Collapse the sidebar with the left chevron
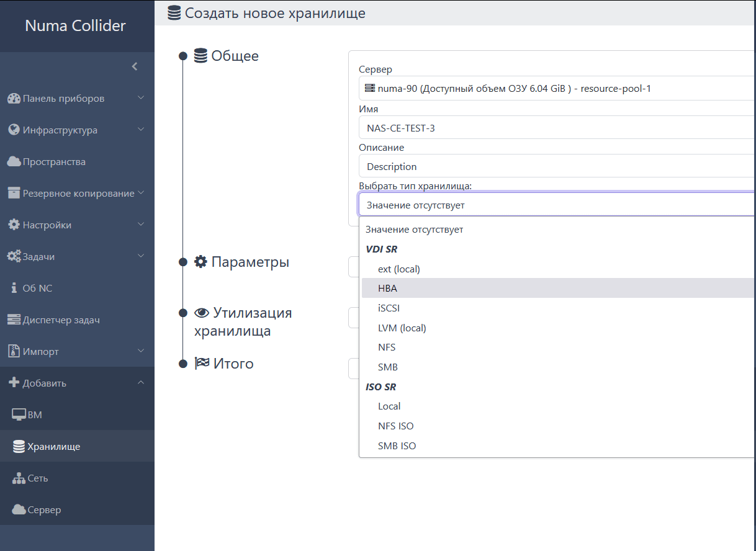 pyautogui.click(x=135, y=66)
